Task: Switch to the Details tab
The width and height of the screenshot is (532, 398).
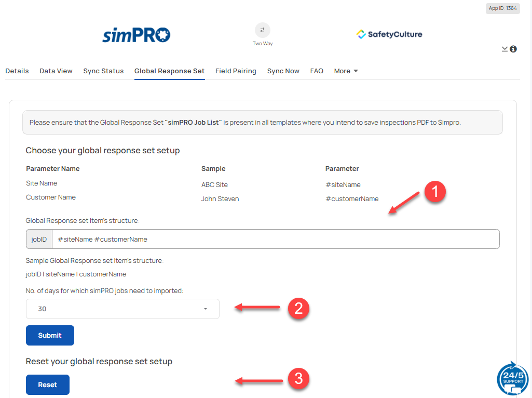Action: [x=17, y=71]
